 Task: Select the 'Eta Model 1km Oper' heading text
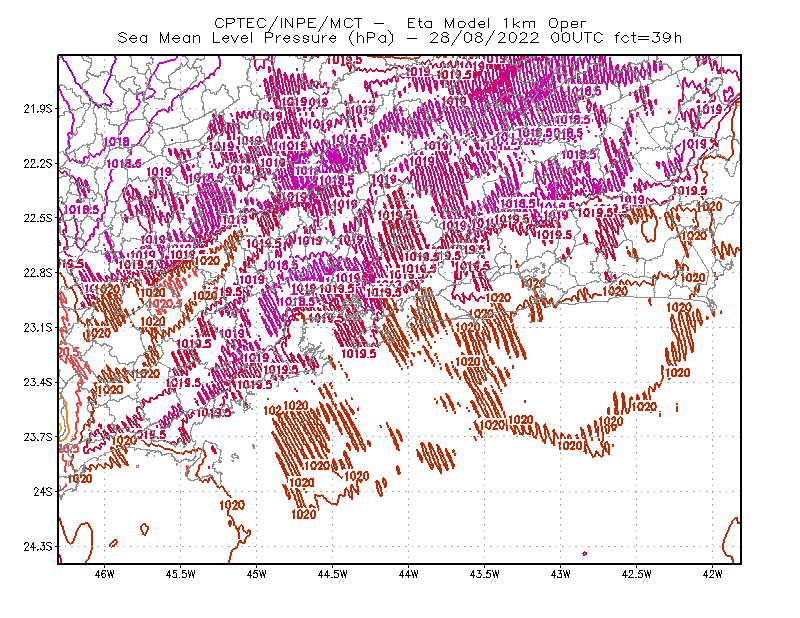[496, 23]
